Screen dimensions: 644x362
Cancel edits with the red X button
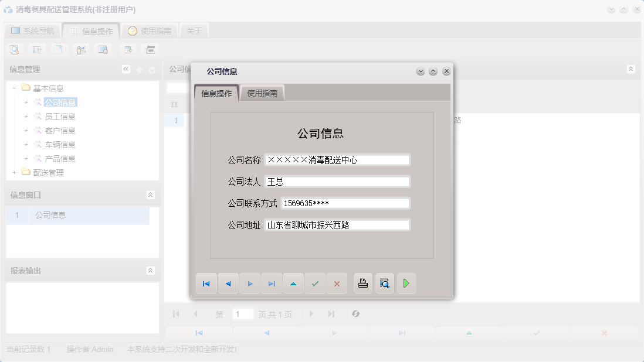pos(336,283)
